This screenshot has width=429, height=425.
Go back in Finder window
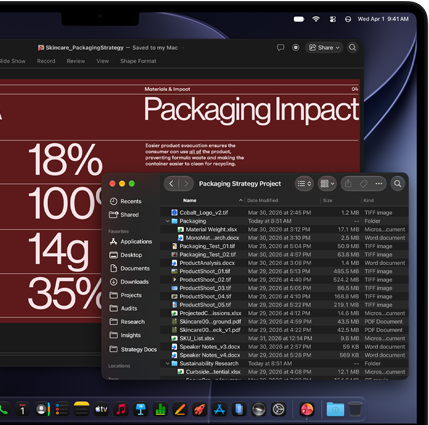(x=171, y=184)
